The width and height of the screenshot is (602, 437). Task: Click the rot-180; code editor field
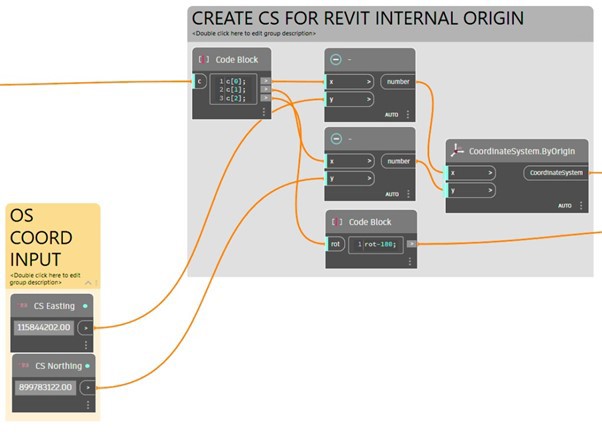(376, 244)
